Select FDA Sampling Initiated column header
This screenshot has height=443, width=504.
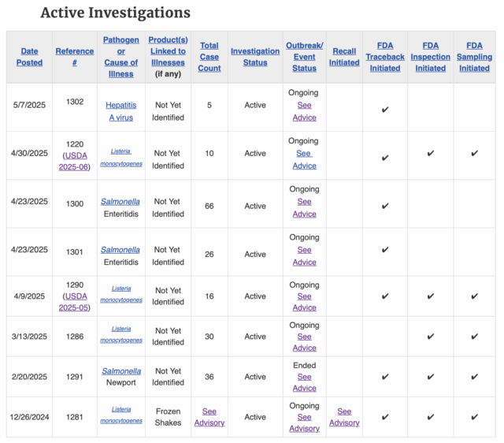[474, 57]
